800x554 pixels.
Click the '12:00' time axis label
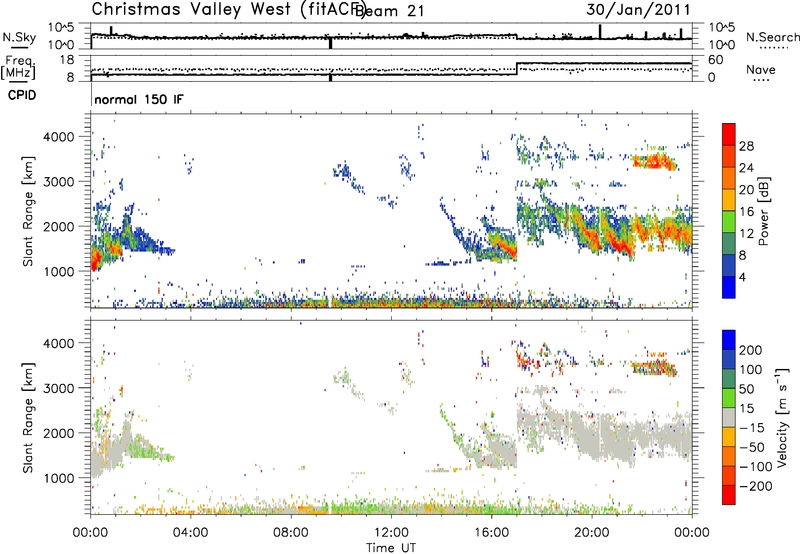(x=391, y=532)
